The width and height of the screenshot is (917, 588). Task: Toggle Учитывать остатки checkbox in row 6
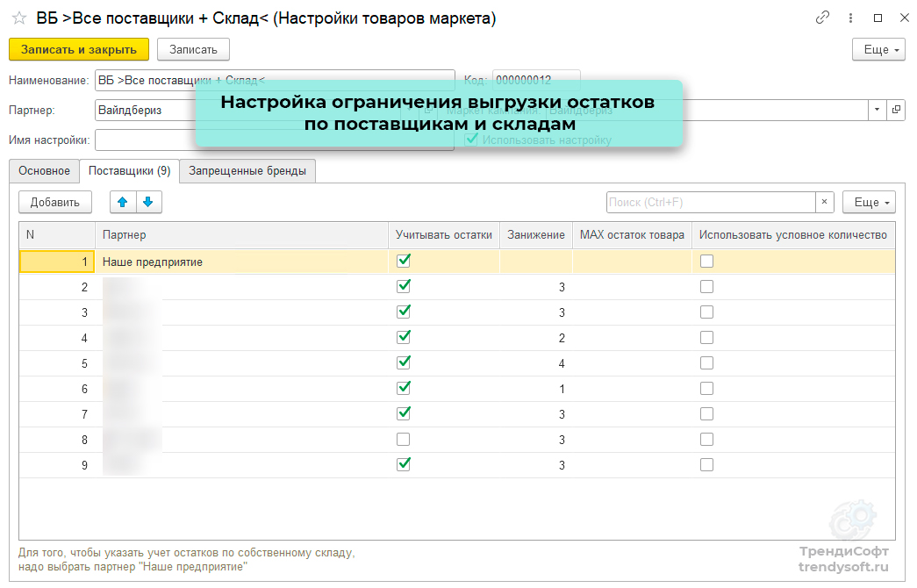point(404,389)
